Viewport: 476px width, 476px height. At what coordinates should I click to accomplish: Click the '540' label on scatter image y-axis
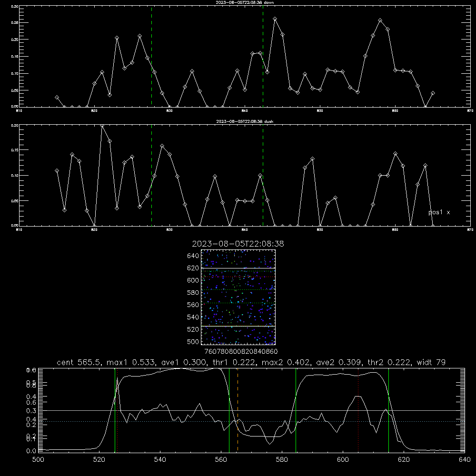click(x=193, y=317)
